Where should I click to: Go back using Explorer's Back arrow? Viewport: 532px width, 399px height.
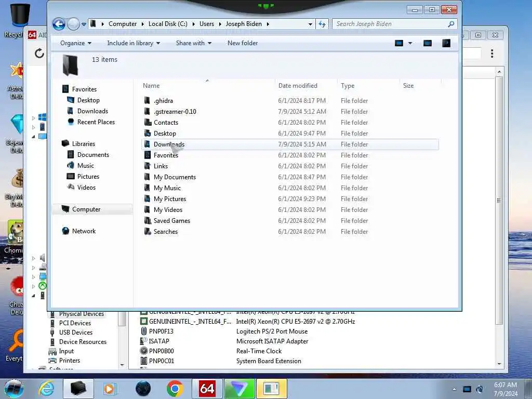coord(59,24)
